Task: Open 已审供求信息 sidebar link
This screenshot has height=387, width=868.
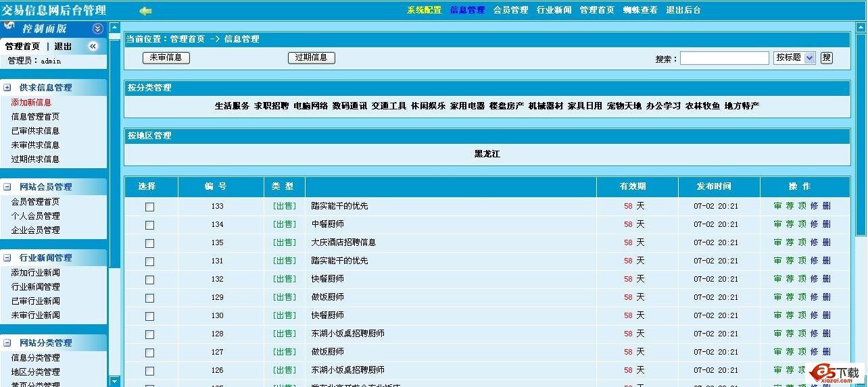Action: (35, 131)
